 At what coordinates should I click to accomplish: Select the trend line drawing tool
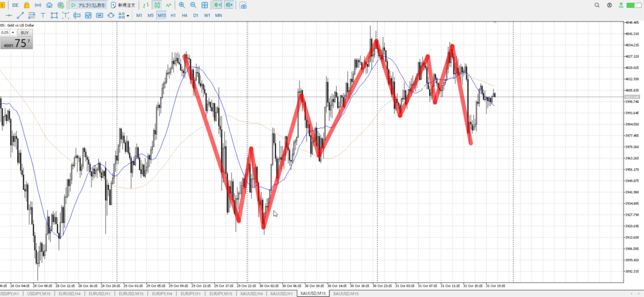coord(20,16)
